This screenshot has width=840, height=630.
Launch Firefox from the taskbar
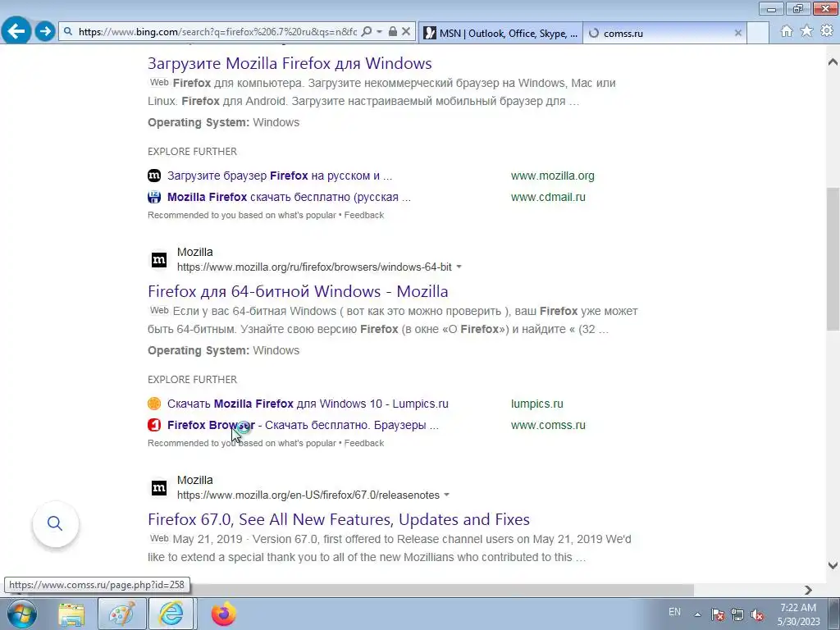(x=223, y=614)
